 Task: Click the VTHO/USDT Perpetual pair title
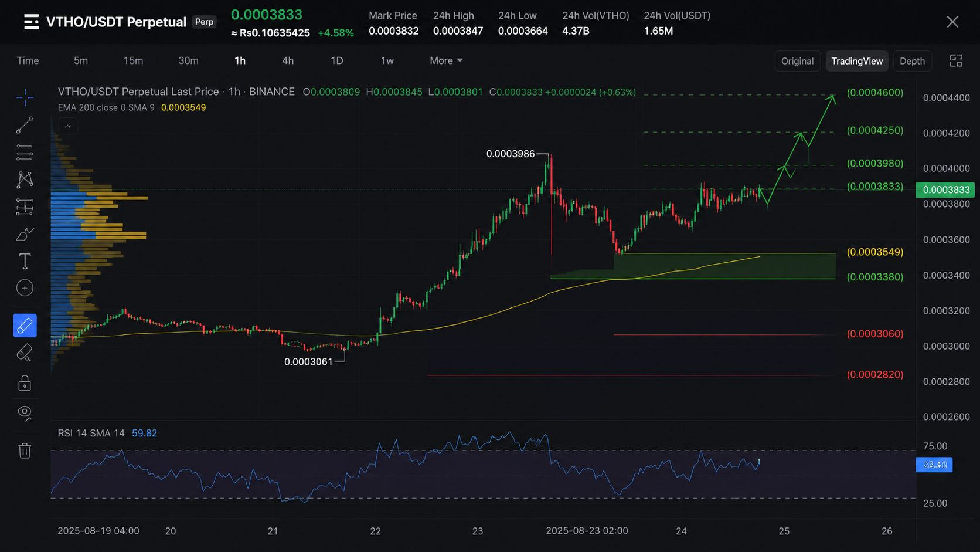[116, 22]
